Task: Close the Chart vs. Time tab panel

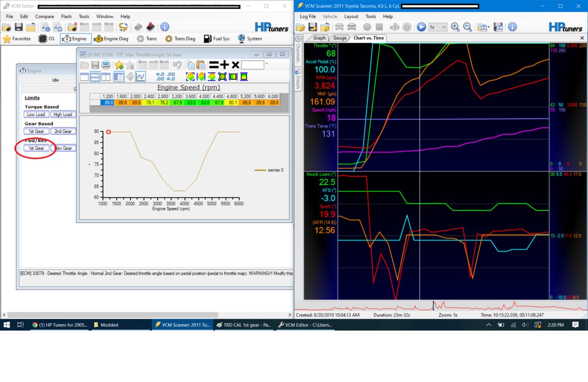Action: coord(582,38)
